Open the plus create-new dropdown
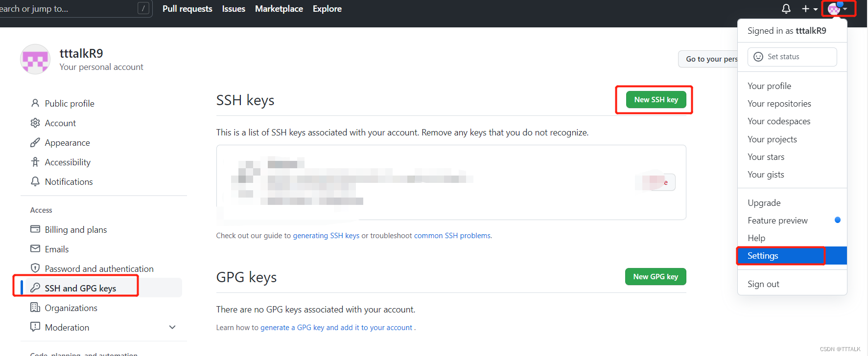The height and width of the screenshot is (356, 868). pos(809,9)
